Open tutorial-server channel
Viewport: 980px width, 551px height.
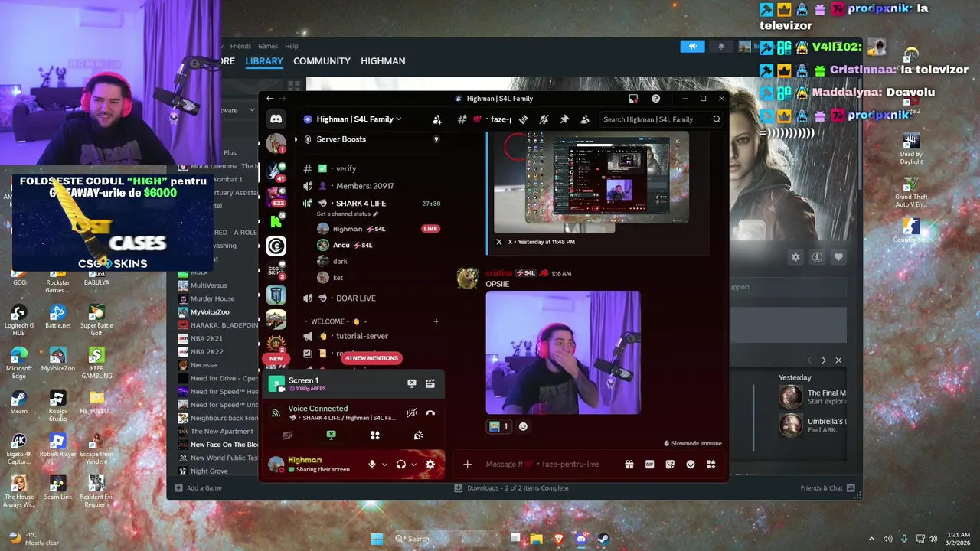click(361, 336)
